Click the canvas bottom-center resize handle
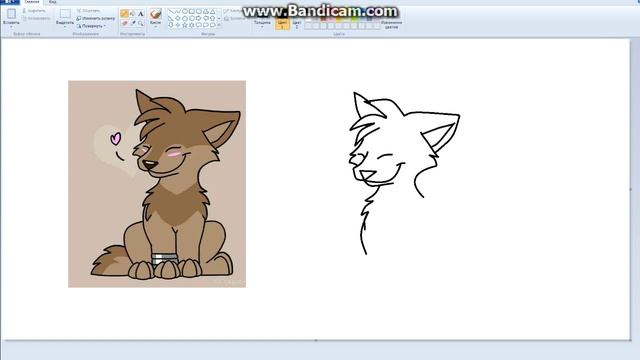 [316, 340]
